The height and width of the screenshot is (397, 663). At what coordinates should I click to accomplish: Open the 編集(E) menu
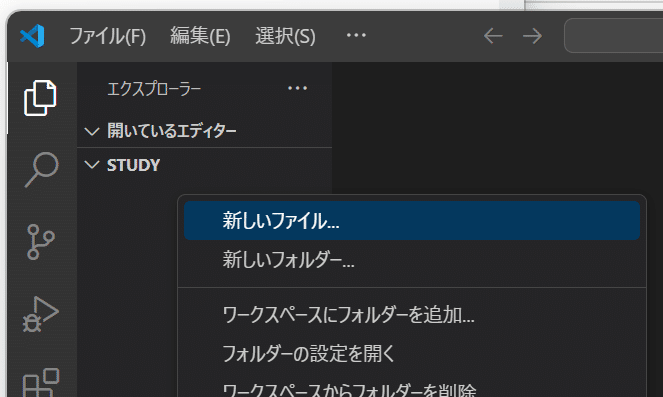pyautogui.click(x=200, y=36)
